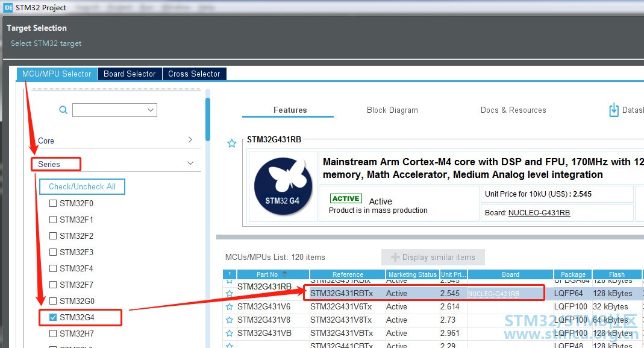Star the STM32G431VB row

click(x=230, y=333)
